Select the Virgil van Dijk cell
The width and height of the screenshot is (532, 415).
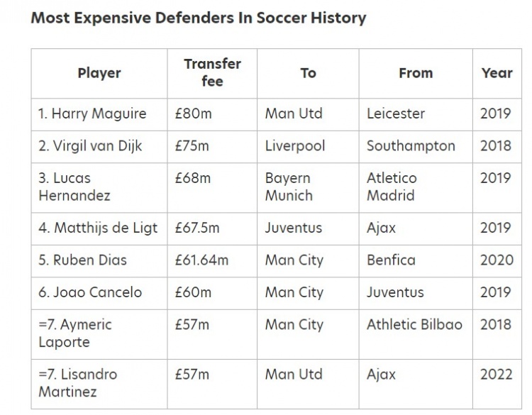pos(91,145)
